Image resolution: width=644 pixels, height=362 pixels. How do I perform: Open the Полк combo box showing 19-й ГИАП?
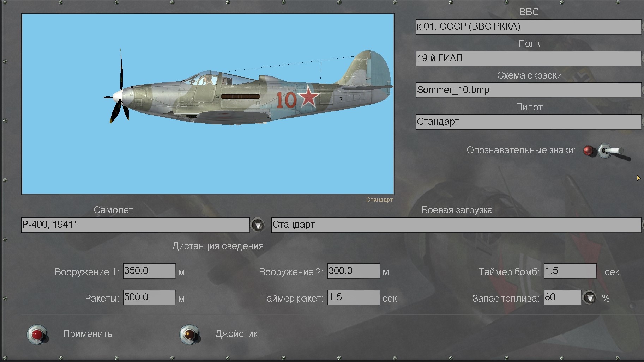[529, 59]
